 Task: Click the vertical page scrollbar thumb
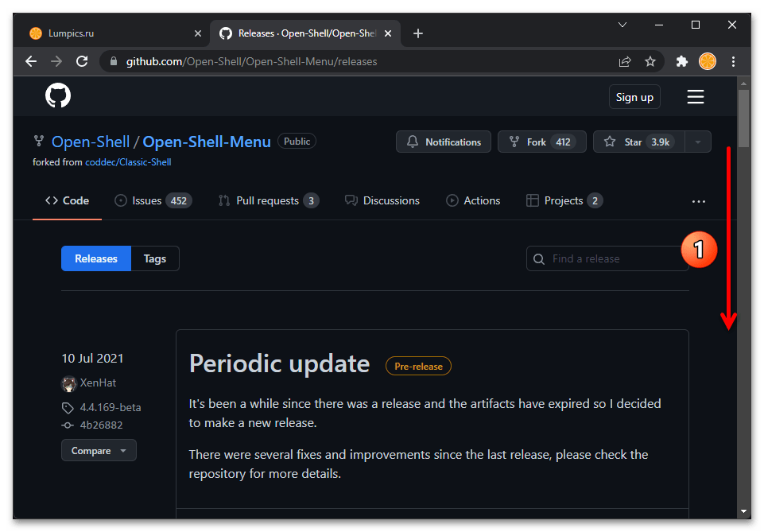743,118
